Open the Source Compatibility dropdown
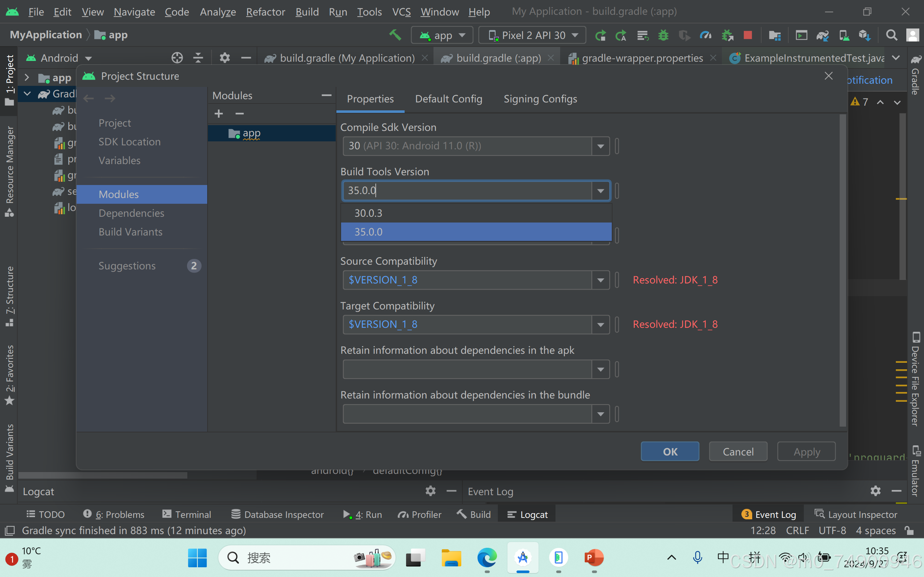Viewport: 924px width, 577px height. pyautogui.click(x=600, y=280)
